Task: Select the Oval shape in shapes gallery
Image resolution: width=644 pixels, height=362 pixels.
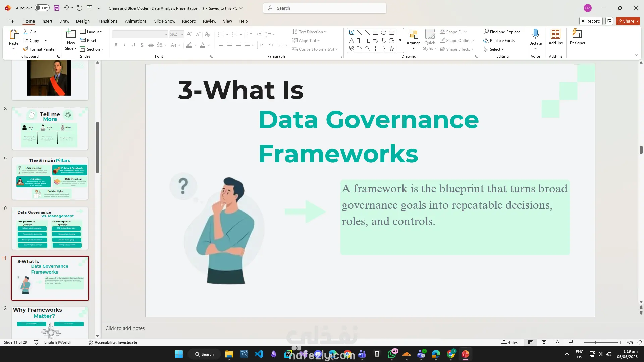Action: point(384,33)
